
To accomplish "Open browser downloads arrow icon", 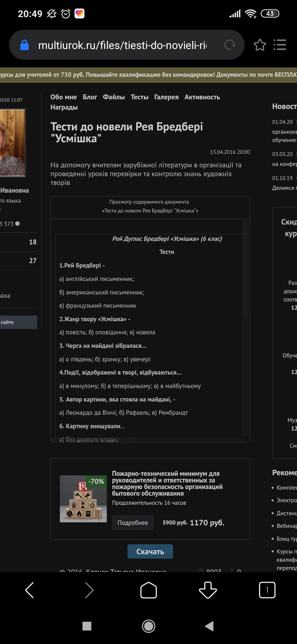I will point(208,590).
